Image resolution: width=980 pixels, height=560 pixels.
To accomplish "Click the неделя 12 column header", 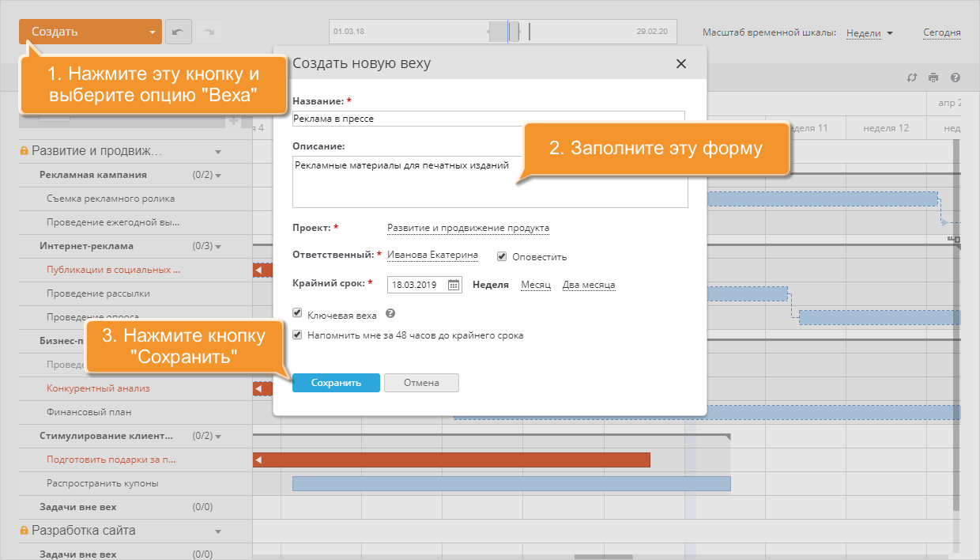I will (886, 127).
